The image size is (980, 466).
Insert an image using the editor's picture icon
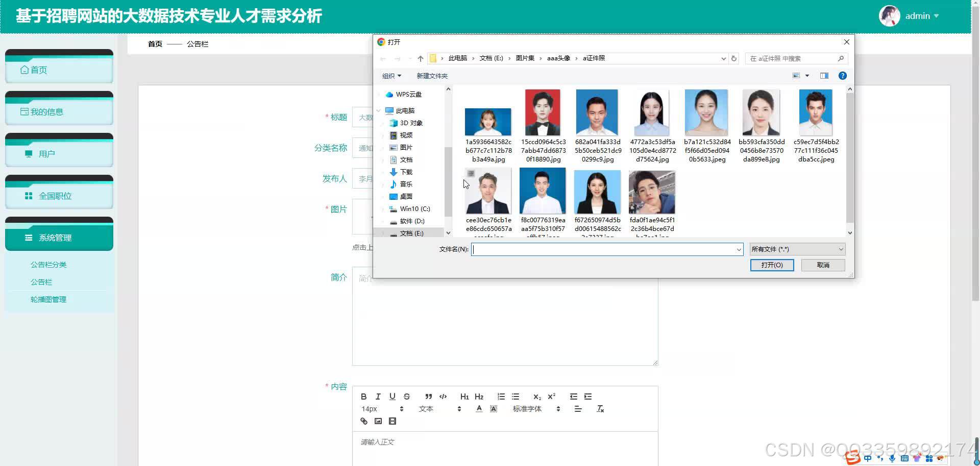tap(378, 421)
